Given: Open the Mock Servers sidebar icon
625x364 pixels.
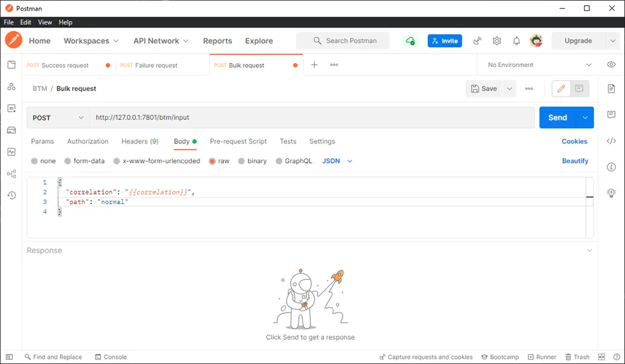Looking at the screenshot, I should (11, 130).
